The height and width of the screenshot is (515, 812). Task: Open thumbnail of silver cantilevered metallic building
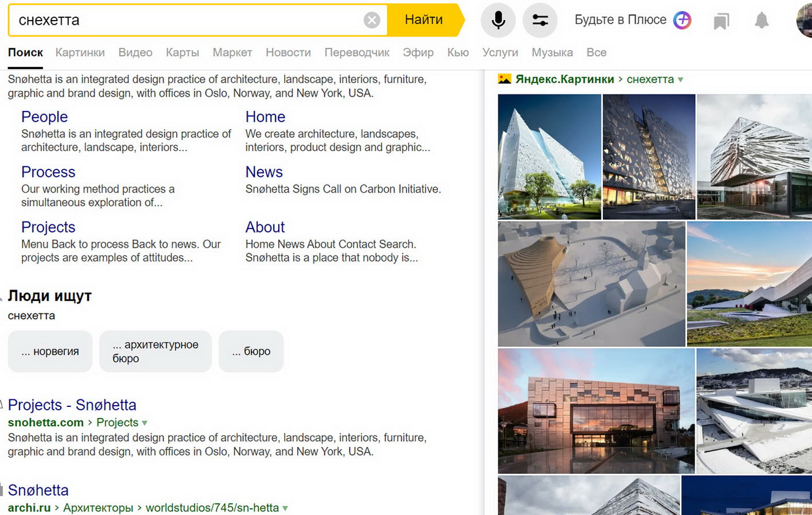coord(755,157)
